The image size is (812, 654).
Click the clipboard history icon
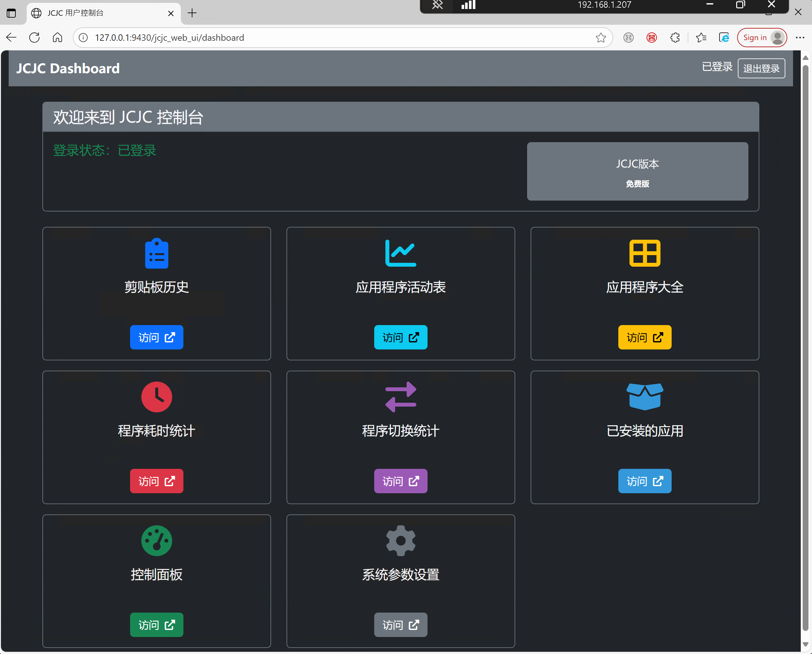[156, 253]
